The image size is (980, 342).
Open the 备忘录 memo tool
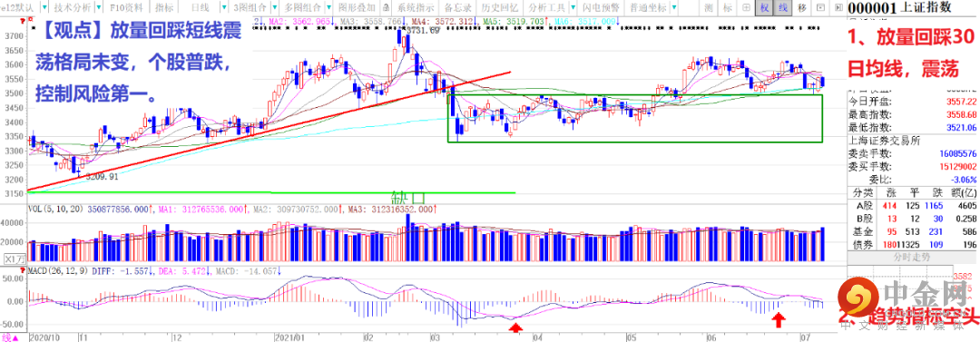point(457,7)
